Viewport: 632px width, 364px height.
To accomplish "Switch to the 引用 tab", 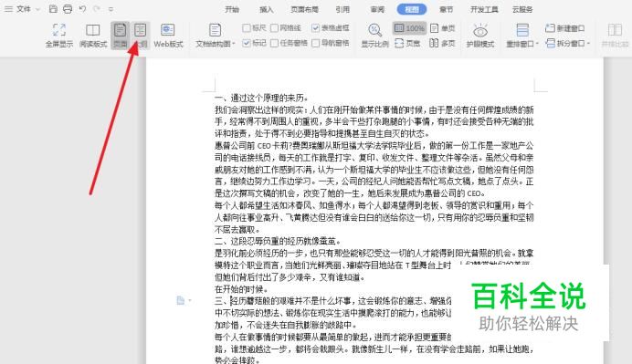I will pyautogui.click(x=342, y=9).
